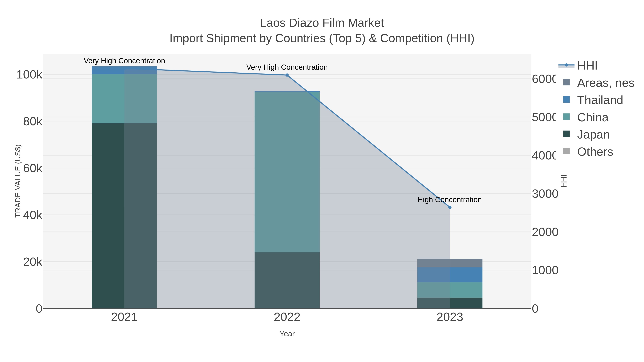Toggle the HHI legend entry
The image size is (644, 362).
[578, 66]
